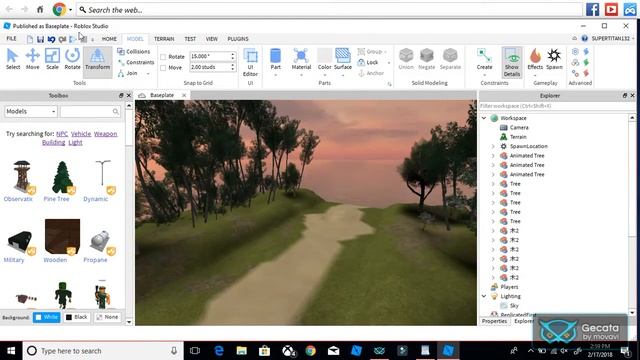Expand the SpawnLocation tree item
Screen dimensions: 640x360
[x=493, y=146]
